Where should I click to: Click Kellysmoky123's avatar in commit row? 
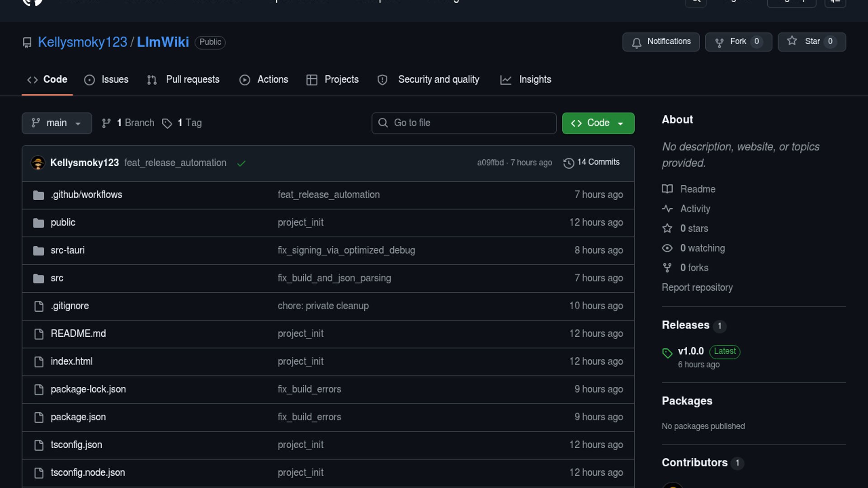coord(38,163)
